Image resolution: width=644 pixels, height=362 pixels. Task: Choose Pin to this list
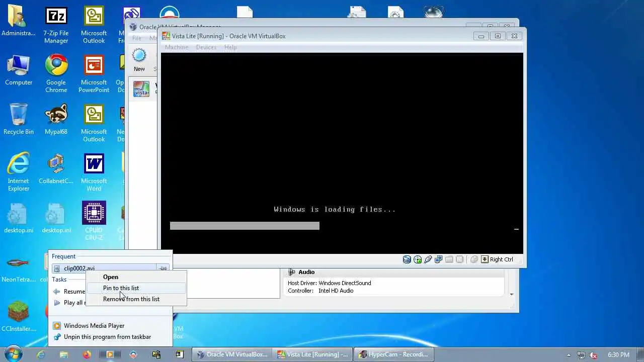tap(136, 288)
